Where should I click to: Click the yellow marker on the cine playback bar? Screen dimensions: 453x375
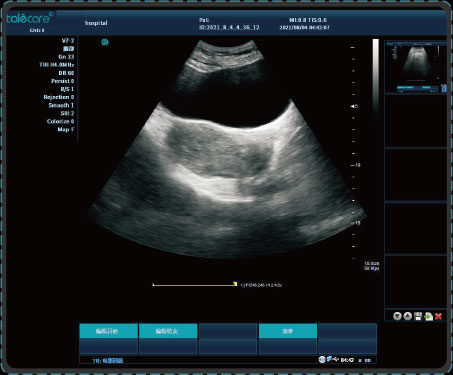click(x=235, y=284)
